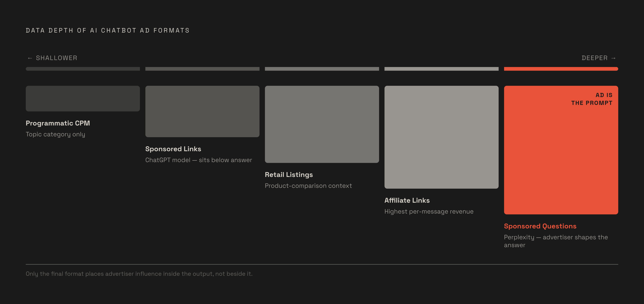Click the bar segment above Sponsored Links
Viewport: 644px width, 304px height.
202,69
